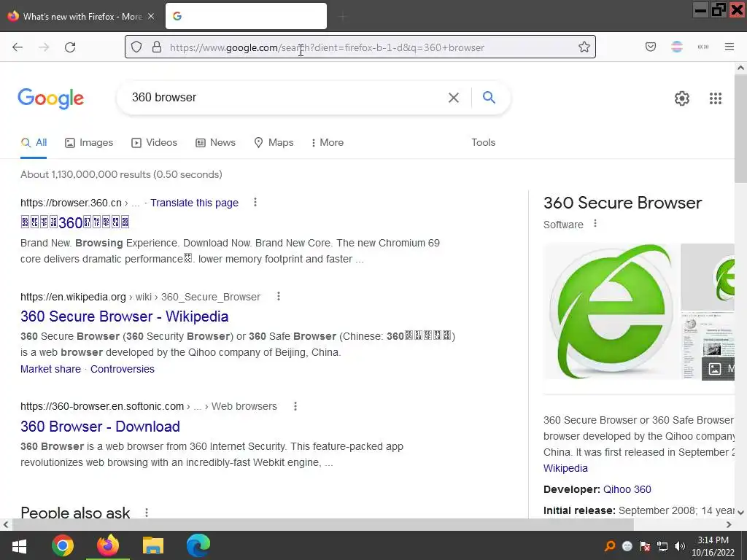This screenshot has height=560, width=747.
Task: Select the result count text 'About 1,130,000,000 results'
Action: pos(86,174)
